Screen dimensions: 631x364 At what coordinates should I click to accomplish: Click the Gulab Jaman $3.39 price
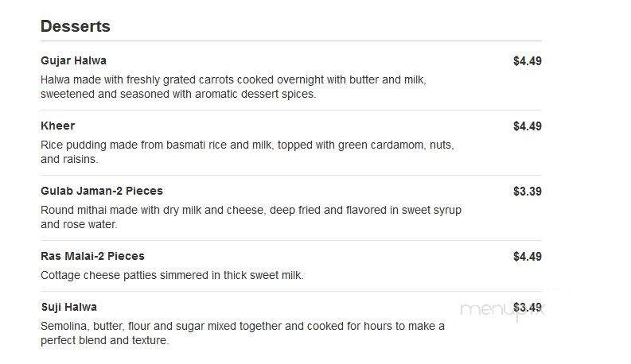tap(528, 192)
